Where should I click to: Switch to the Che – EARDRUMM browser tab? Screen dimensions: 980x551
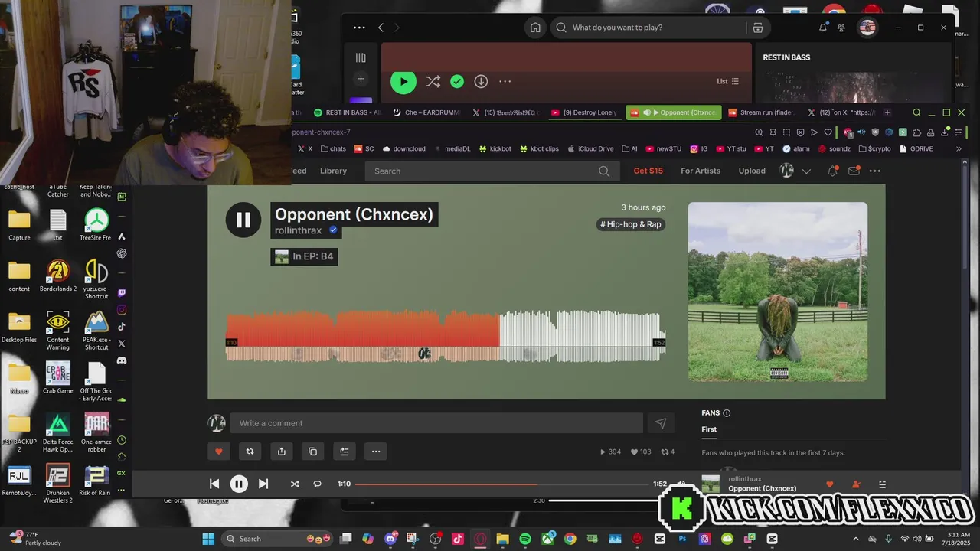point(426,112)
